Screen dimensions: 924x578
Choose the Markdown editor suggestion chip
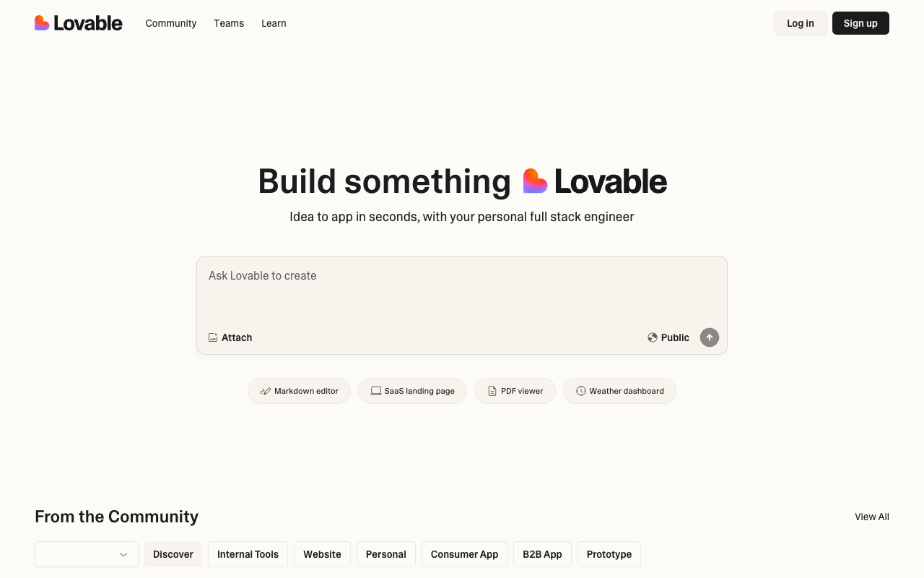tap(299, 391)
